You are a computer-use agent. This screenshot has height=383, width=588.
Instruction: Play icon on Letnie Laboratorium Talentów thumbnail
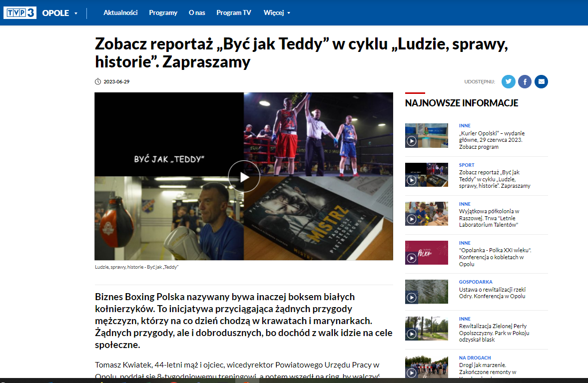(x=411, y=219)
